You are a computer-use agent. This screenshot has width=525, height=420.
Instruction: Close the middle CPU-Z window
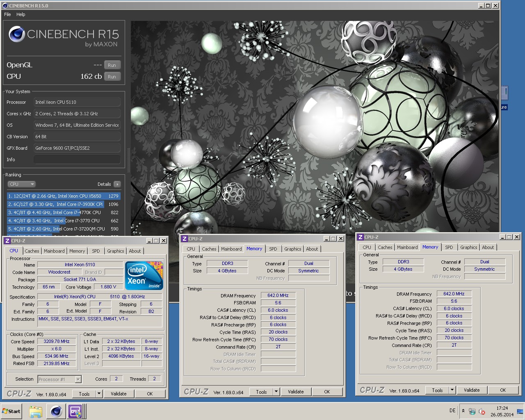(340, 239)
